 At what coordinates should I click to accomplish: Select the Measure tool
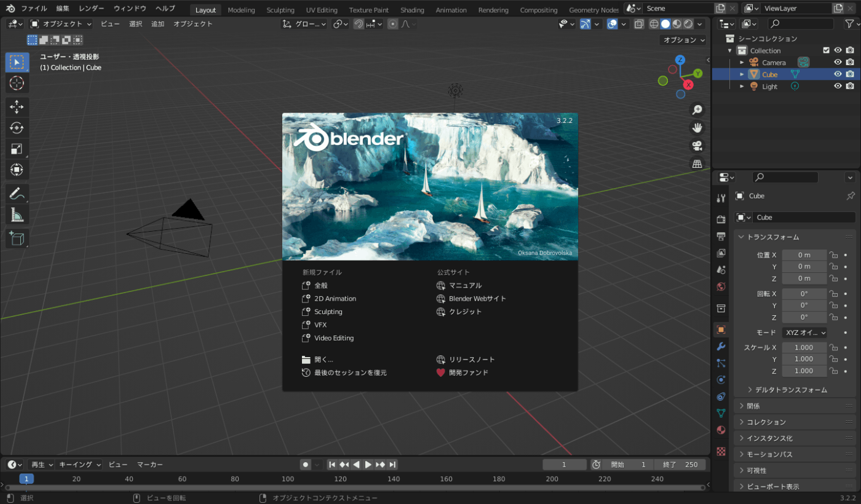tap(17, 215)
